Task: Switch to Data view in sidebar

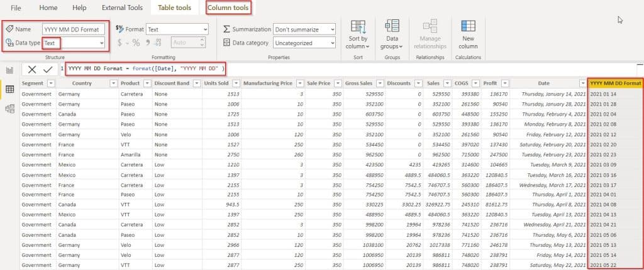Action: [9, 89]
